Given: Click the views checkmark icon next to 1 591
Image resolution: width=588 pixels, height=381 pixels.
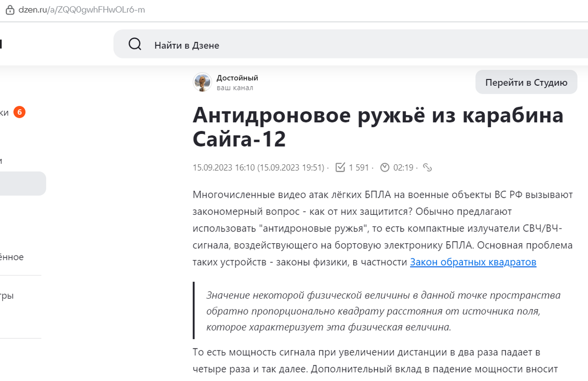Looking at the screenshot, I should (x=340, y=167).
